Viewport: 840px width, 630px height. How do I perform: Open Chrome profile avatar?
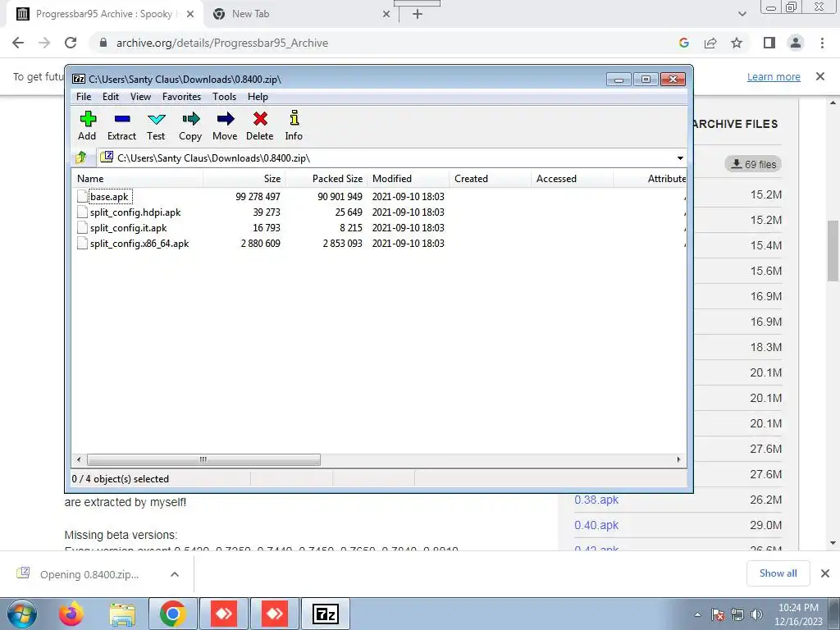(x=796, y=43)
